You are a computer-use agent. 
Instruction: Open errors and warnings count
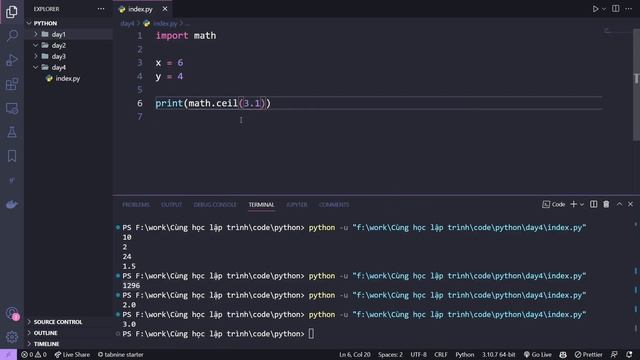point(34,354)
